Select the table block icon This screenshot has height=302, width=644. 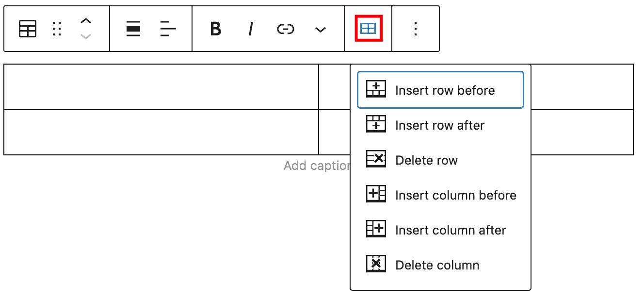click(x=27, y=29)
